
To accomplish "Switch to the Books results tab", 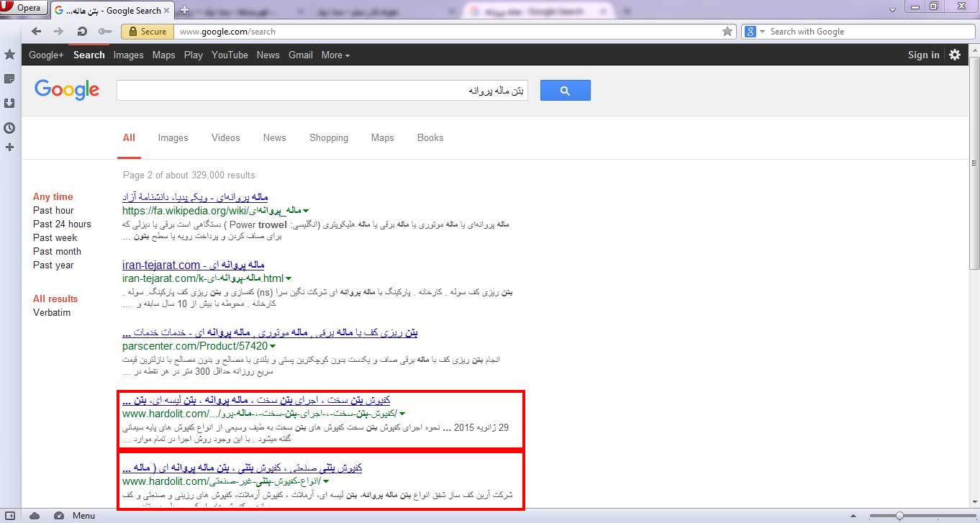I will pos(430,137).
